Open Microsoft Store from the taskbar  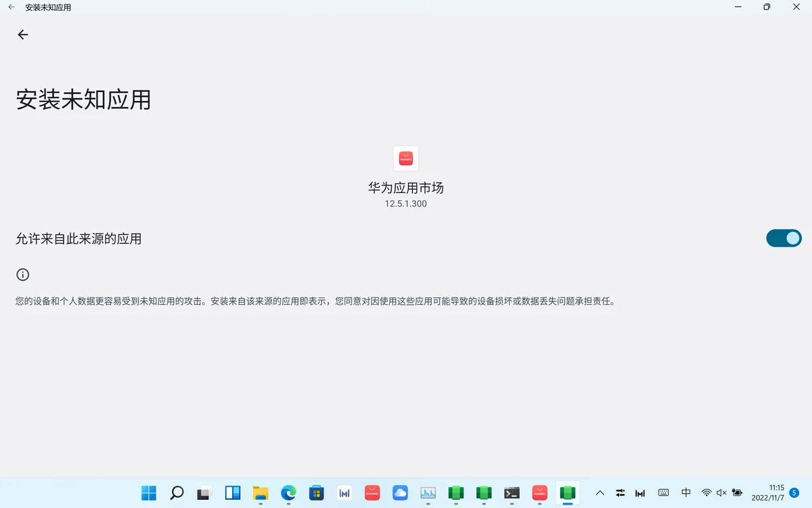(316, 493)
